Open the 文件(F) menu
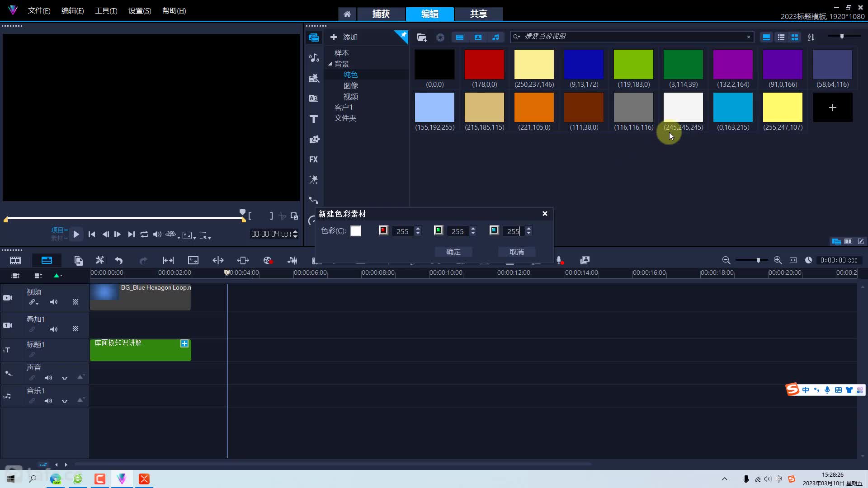The image size is (868, 488). [39, 11]
